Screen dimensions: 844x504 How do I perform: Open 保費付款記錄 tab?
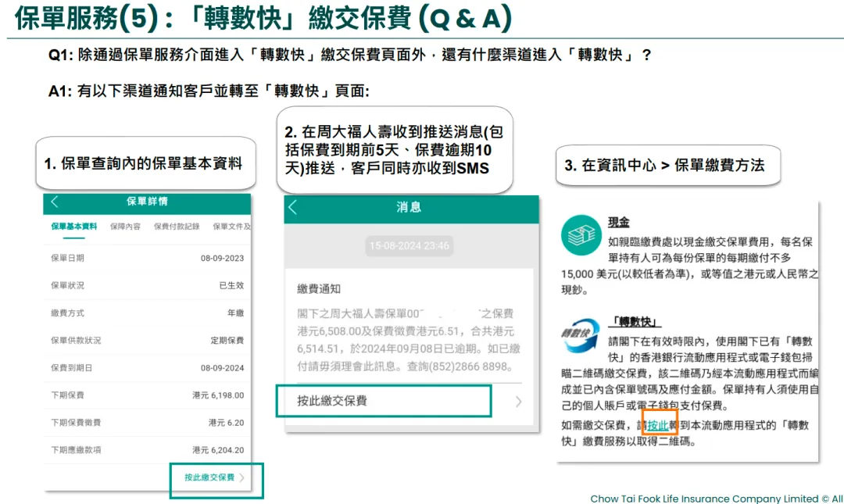point(177,227)
